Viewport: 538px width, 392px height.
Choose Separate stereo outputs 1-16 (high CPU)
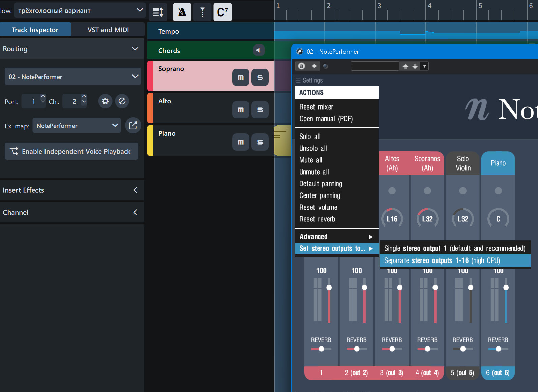pos(455,261)
